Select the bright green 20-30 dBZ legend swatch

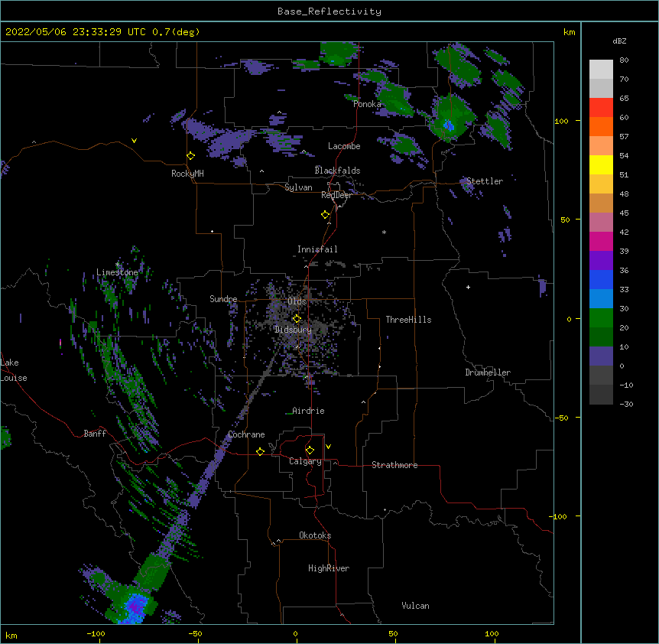[x=601, y=318]
